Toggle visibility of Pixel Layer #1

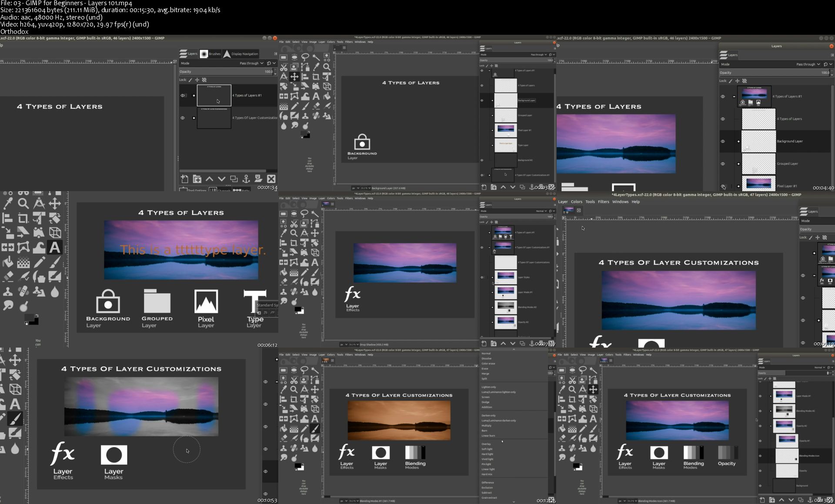tap(721, 185)
